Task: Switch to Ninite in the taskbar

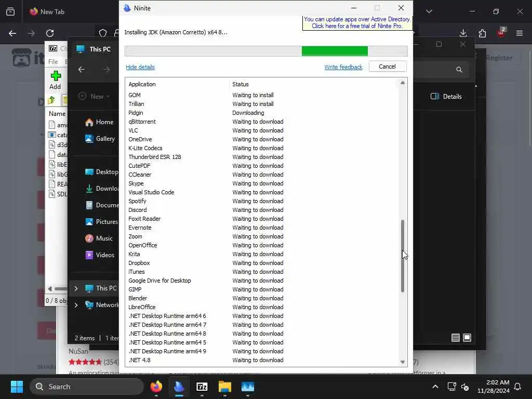Action: click(x=179, y=387)
